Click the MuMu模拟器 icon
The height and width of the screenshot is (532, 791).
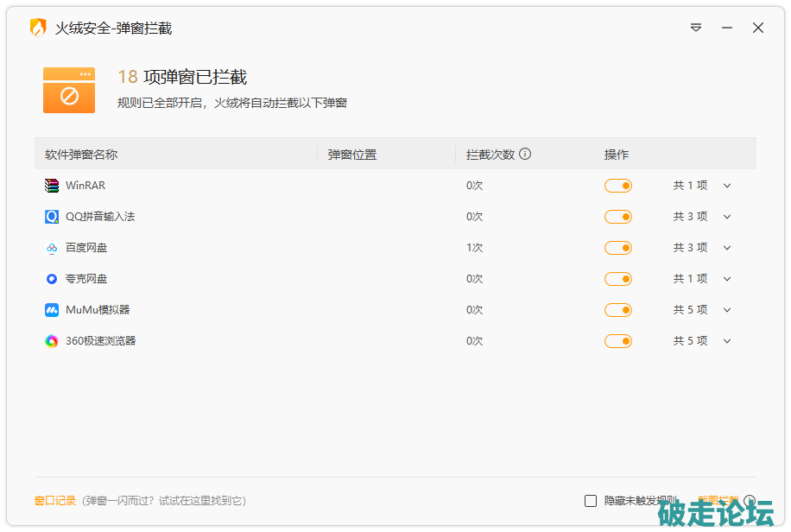point(52,310)
